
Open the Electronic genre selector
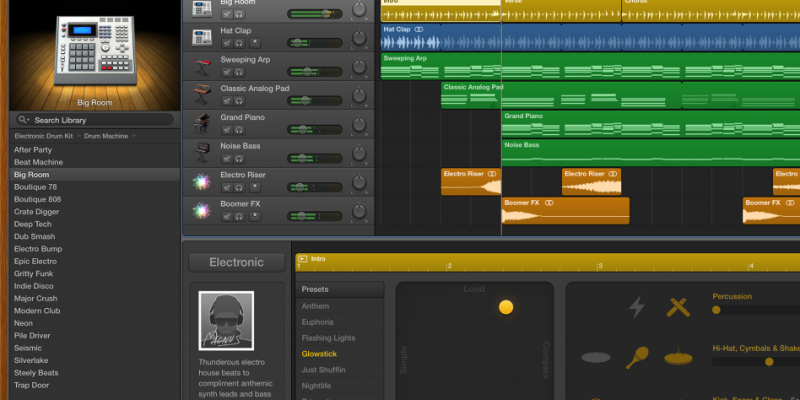[237, 263]
